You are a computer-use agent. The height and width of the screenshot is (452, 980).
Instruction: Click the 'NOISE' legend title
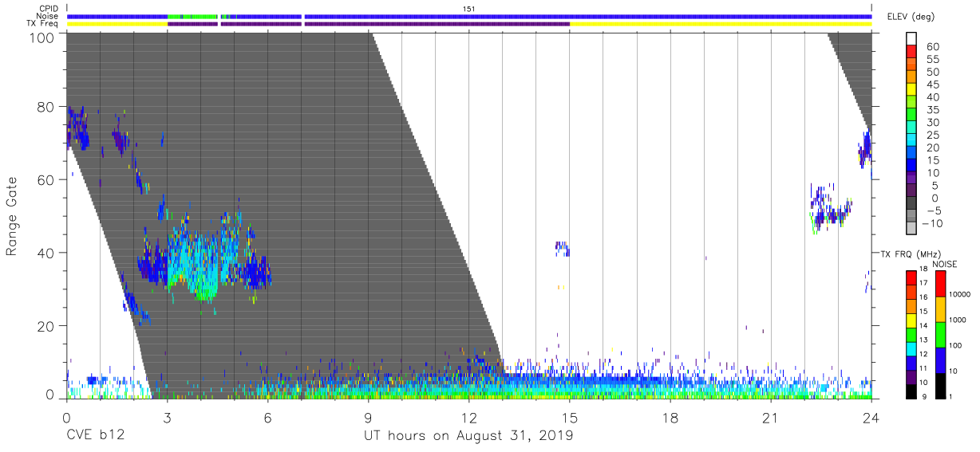point(944,264)
